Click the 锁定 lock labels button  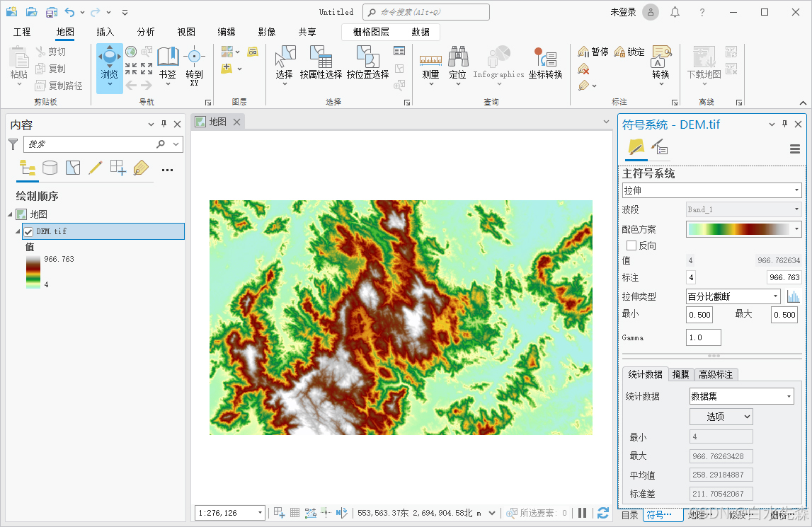click(629, 52)
